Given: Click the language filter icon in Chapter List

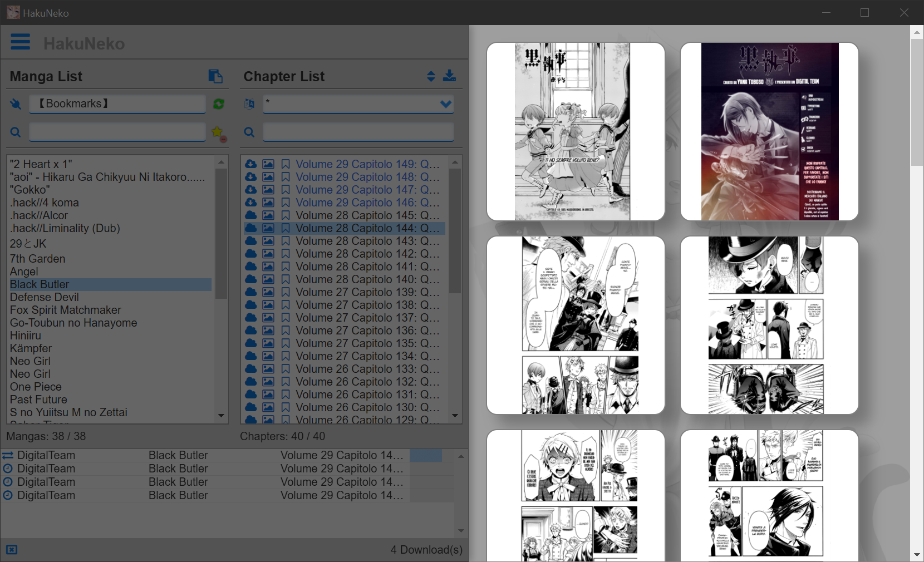Looking at the screenshot, I should (x=249, y=104).
